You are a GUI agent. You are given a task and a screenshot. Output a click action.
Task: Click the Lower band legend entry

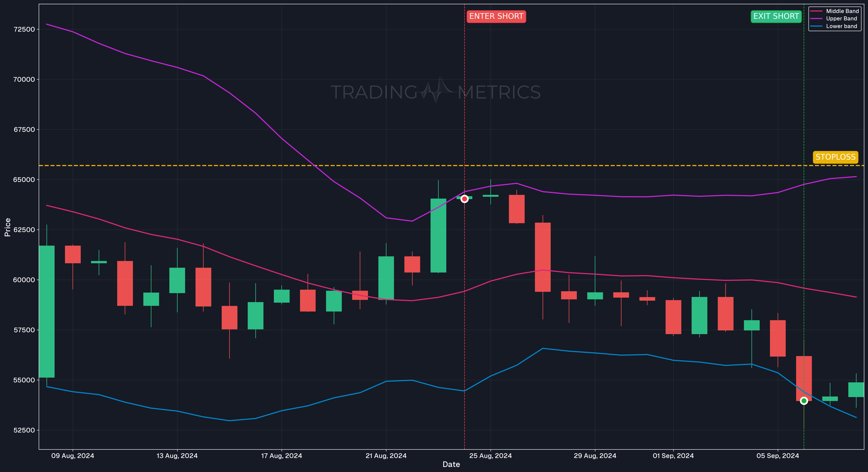pyautogui.click(x=834, y=26)
